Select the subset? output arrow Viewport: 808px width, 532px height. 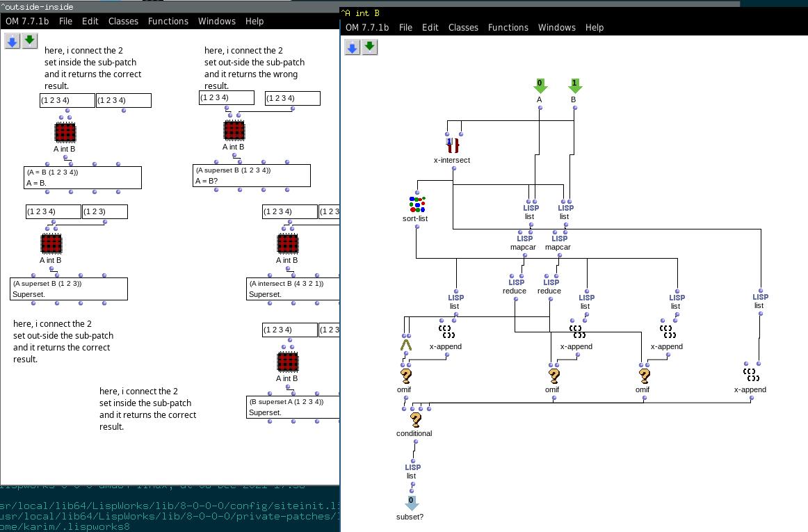coord(411,503)
